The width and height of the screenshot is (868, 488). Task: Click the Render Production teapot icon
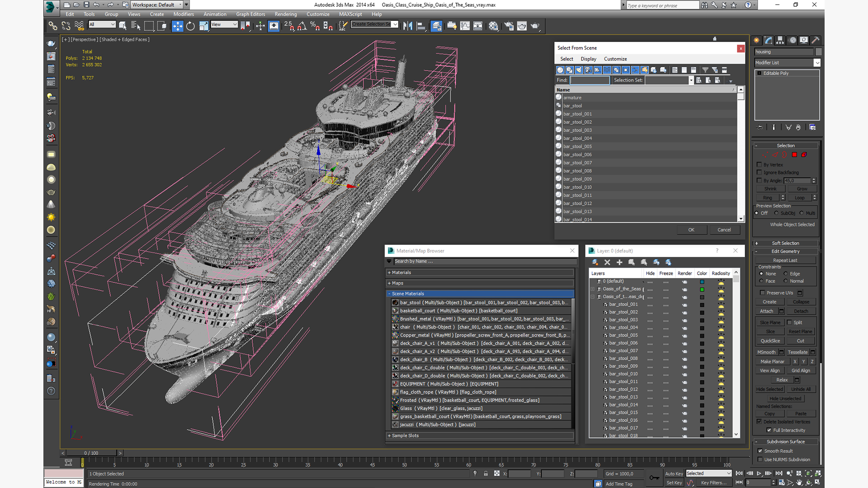coord(535,26)
